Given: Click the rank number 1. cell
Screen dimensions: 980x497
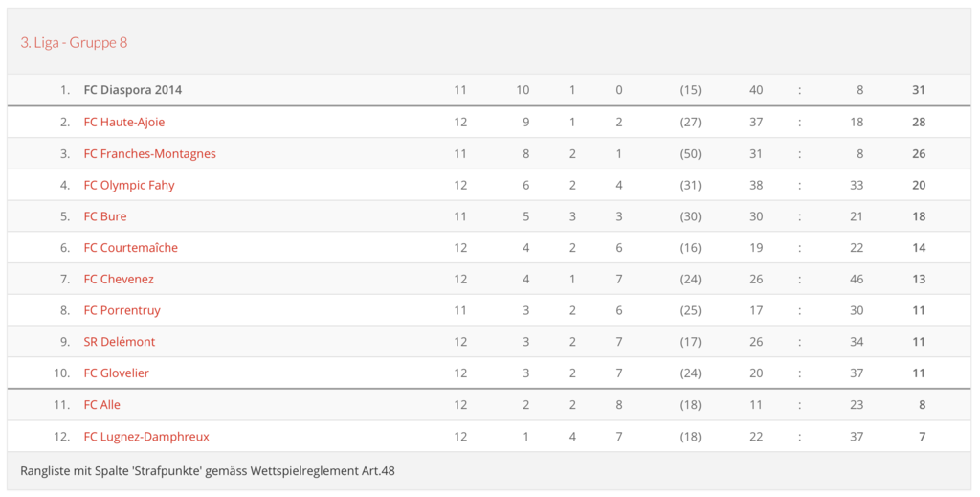Looking at the screenshot, I should (x=65, y=90).
